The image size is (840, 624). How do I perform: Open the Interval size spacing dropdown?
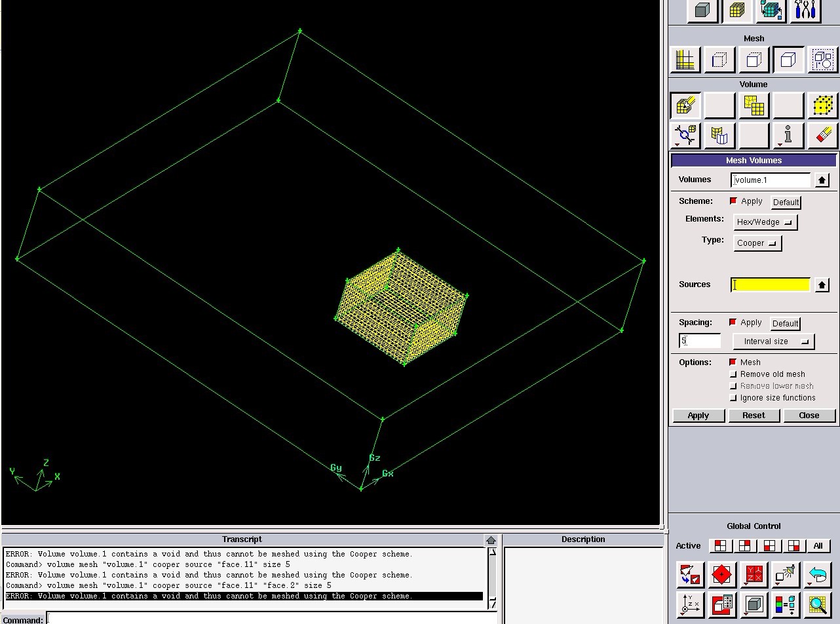pos(773,341)
